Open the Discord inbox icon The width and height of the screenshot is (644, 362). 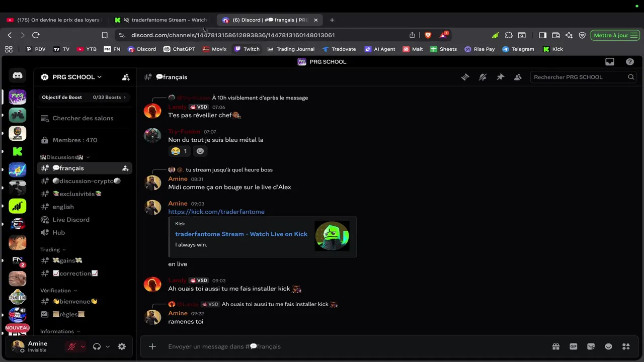(610, 62)
